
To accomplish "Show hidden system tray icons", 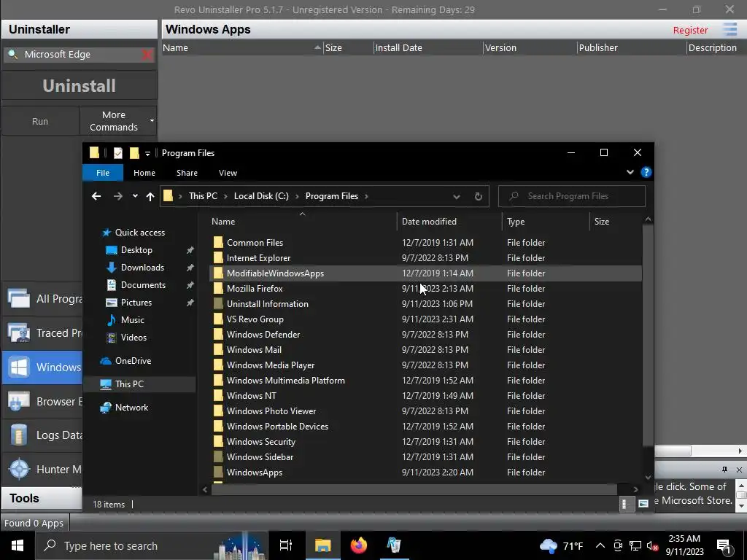I will tap(600, 545).
